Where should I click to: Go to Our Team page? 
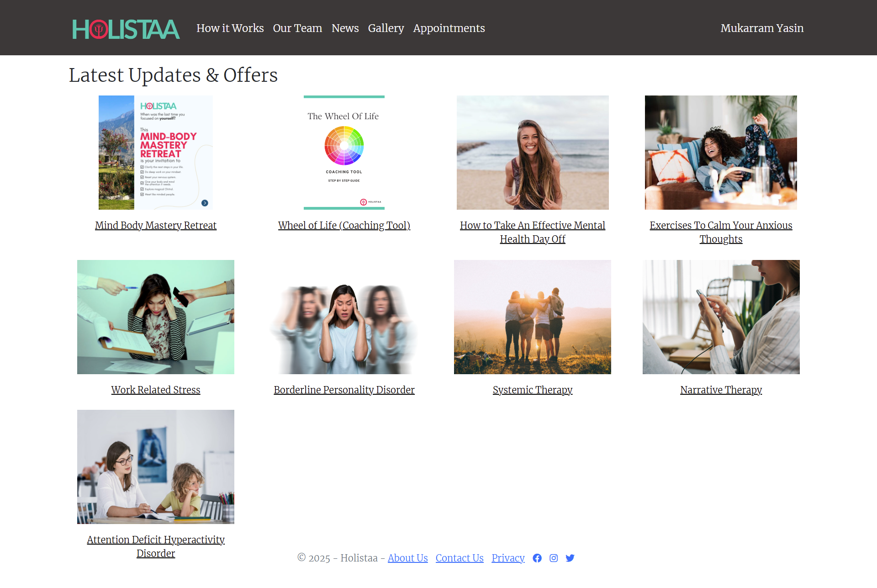[297, 28]
